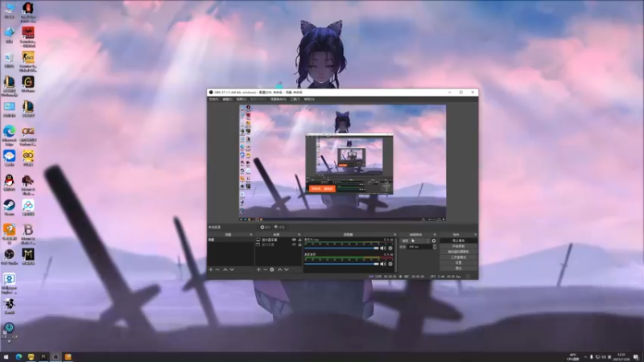Enable Studio Mode button in Controls

(458, 257)
